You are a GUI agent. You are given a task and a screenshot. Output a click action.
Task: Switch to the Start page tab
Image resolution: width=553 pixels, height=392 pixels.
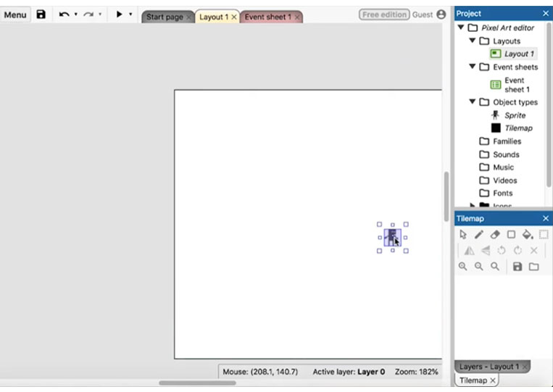coord(165,17)
